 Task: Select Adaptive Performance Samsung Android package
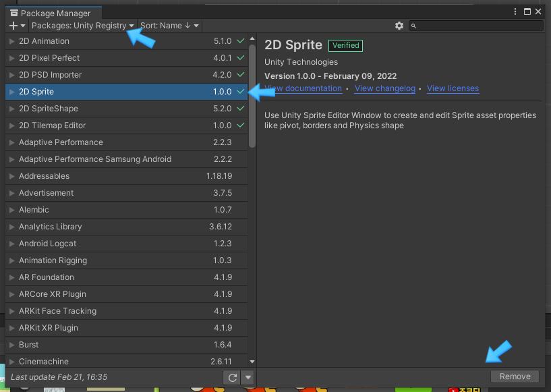127,159
